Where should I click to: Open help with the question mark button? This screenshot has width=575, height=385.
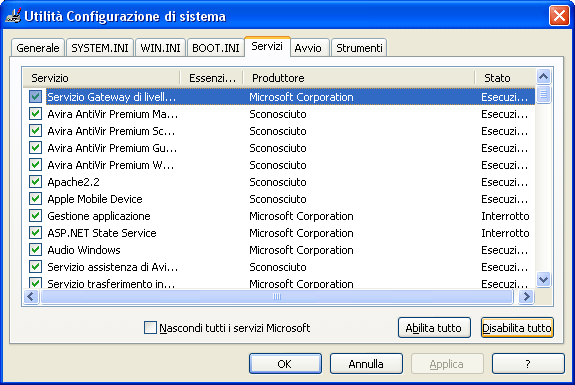tap(528, 364)
